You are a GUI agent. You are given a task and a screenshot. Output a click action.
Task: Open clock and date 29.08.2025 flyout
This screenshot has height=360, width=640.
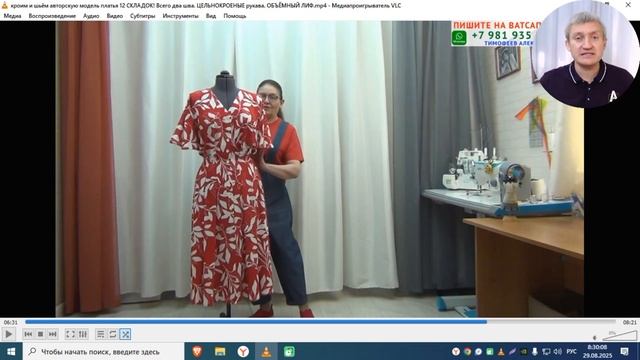tap(597, 351)
